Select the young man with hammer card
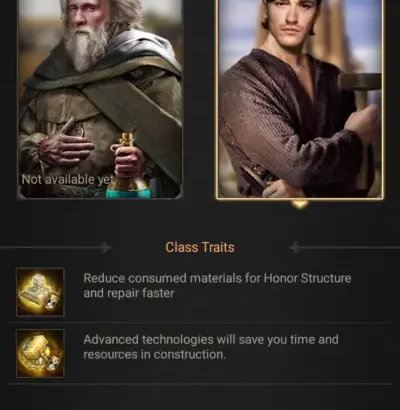This screenshot has width=400, height=410. click(300, 99)
